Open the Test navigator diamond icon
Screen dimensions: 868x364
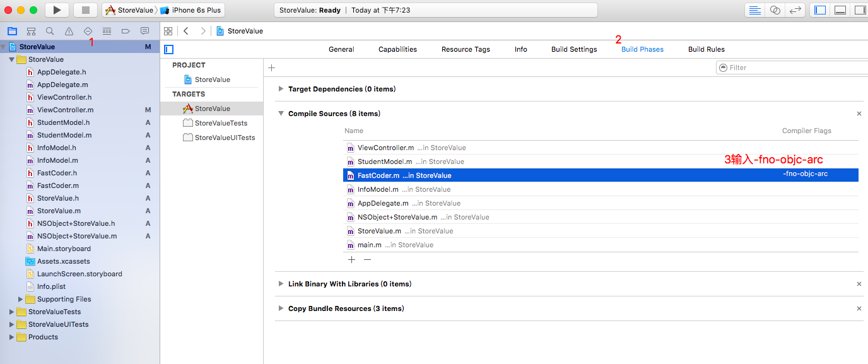pyautogui.click(x=88, y=31)
